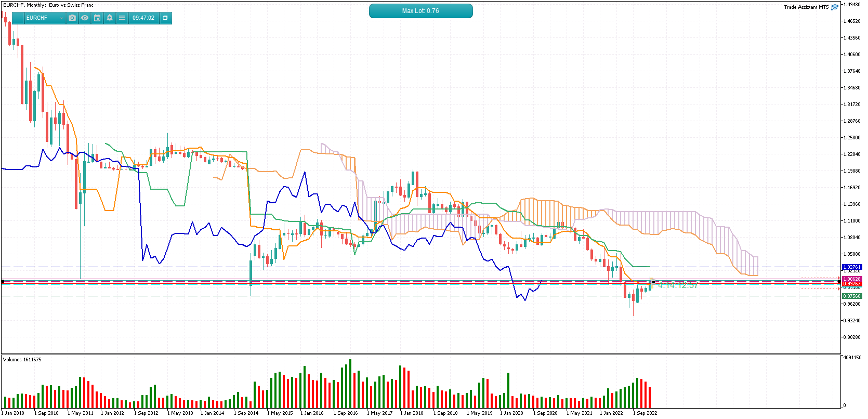This screenshot has height=419, width=868.
Task: Click the 09:47:02 clock display
Action: pyautogui.click(x=143, y=18)
